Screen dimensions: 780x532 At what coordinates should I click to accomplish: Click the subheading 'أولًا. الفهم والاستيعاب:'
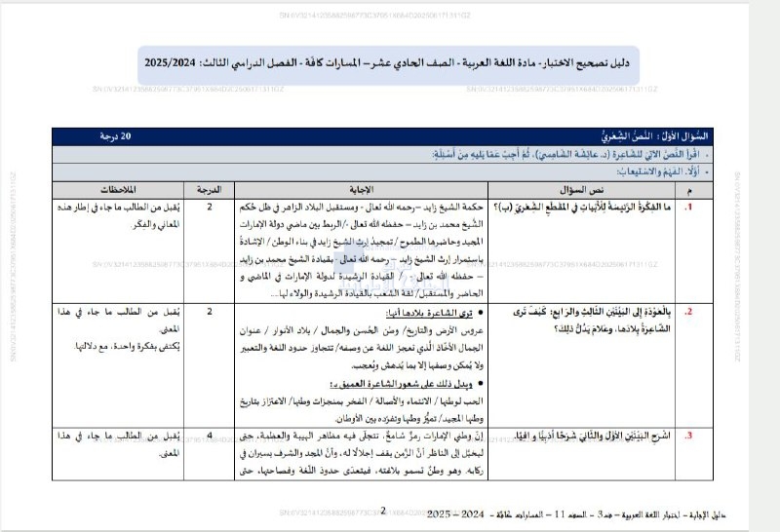point(657,172)
